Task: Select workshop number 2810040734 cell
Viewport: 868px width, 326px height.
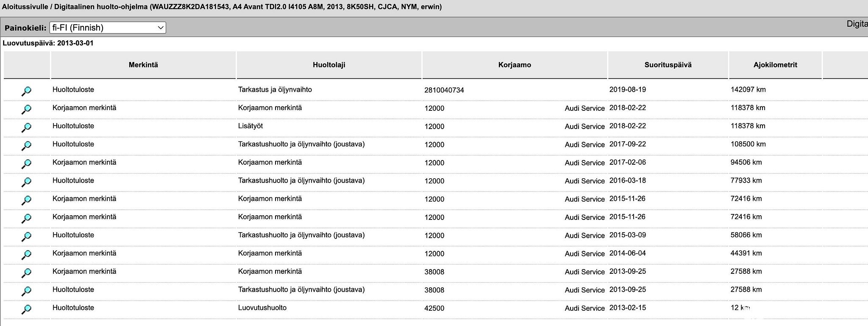Action: point(444,90)
